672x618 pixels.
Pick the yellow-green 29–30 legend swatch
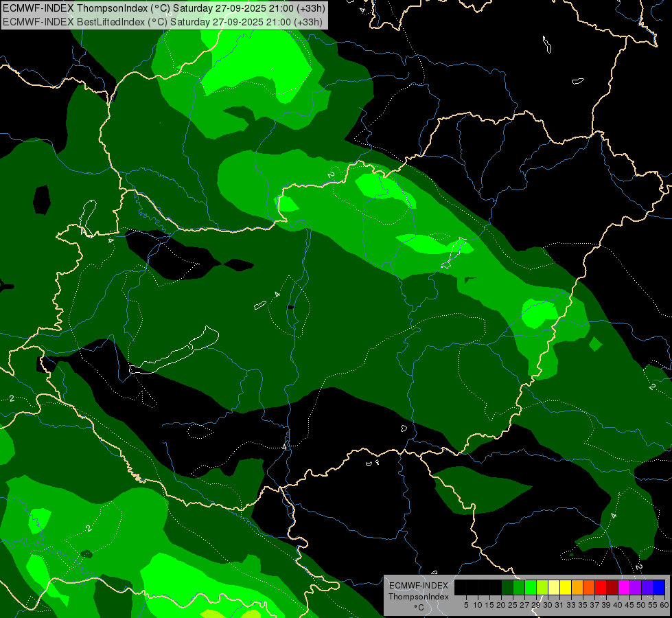pyautogui.click(x=542, y=587)
